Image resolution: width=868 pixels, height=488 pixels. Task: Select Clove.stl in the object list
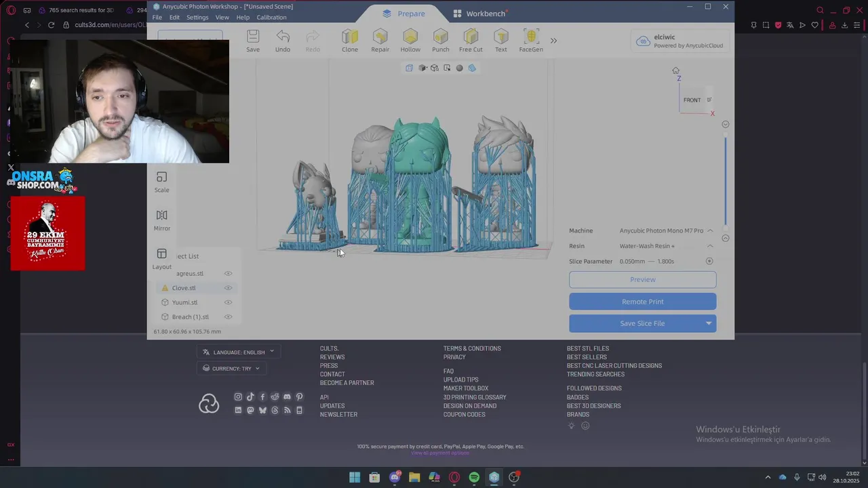pyautogui.click(x=184, y=288)
